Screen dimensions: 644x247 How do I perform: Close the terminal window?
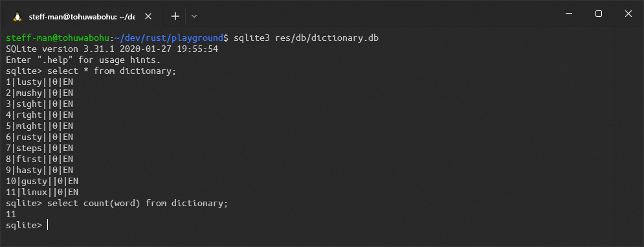pyautogui.click(x=628, y=14)
